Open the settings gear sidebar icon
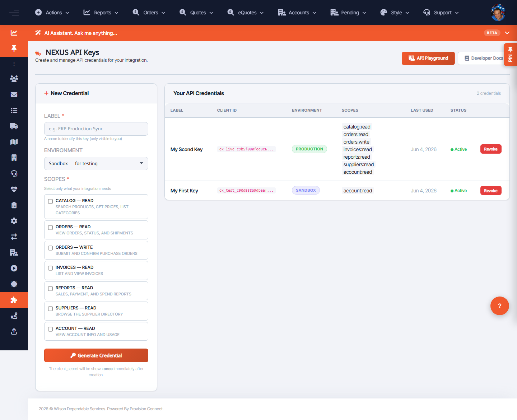Viewport: 517px width, 420px height. (x=14, y=221)
